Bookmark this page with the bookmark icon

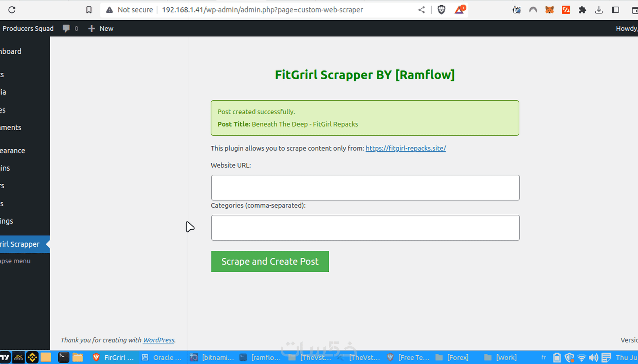[x=89, y=10]
